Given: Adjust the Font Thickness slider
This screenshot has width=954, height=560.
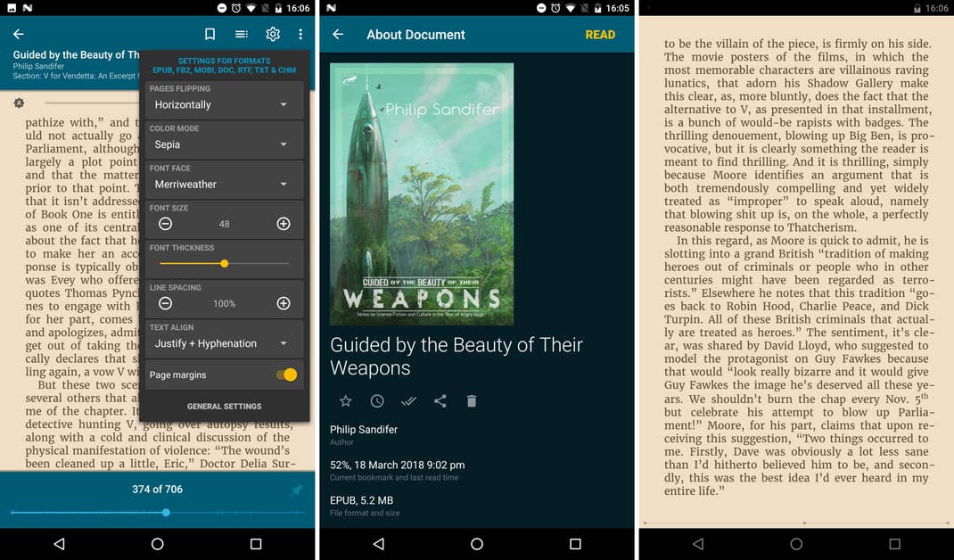Looking at the screenshot, I should [225, 264].
